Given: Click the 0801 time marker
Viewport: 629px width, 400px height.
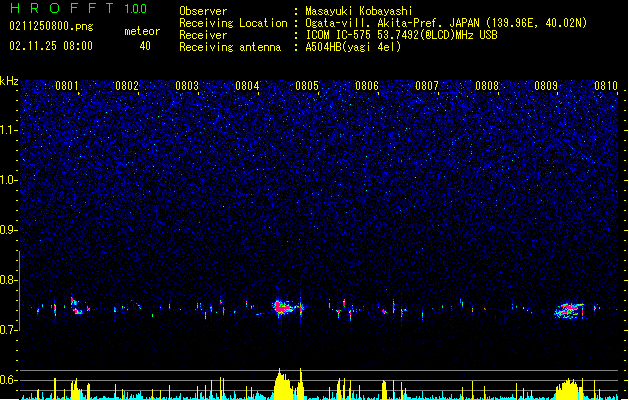Looking at the screenshot, I should click(67, 86).
